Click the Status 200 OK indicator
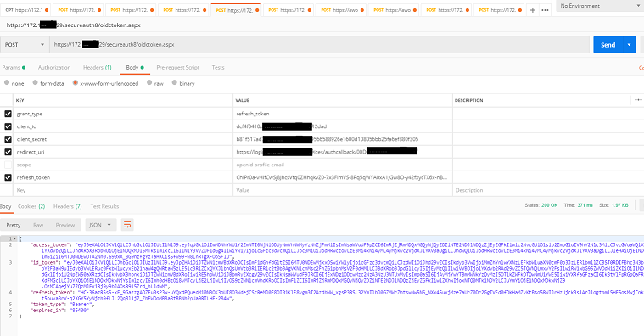Image resolution: width=644 pixels, height=336 pixels. pyautogui.click(x=541, y=205)
